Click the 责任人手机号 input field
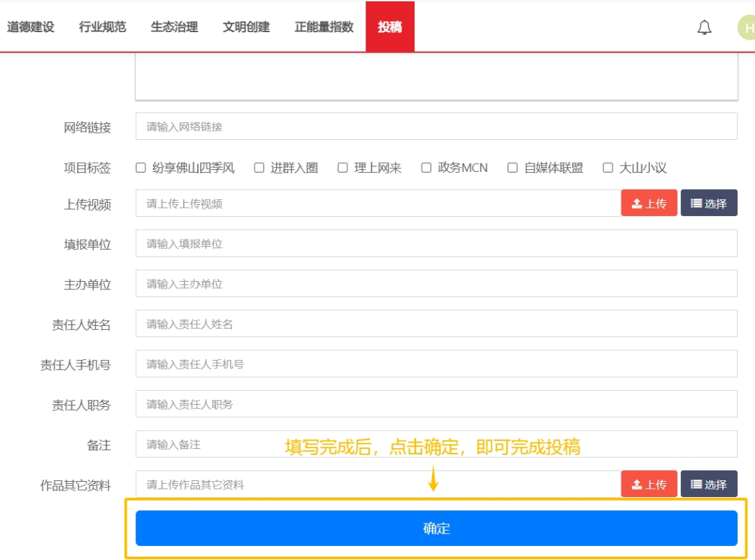Screen dimensions: 755x560 [x=436, y=364]
